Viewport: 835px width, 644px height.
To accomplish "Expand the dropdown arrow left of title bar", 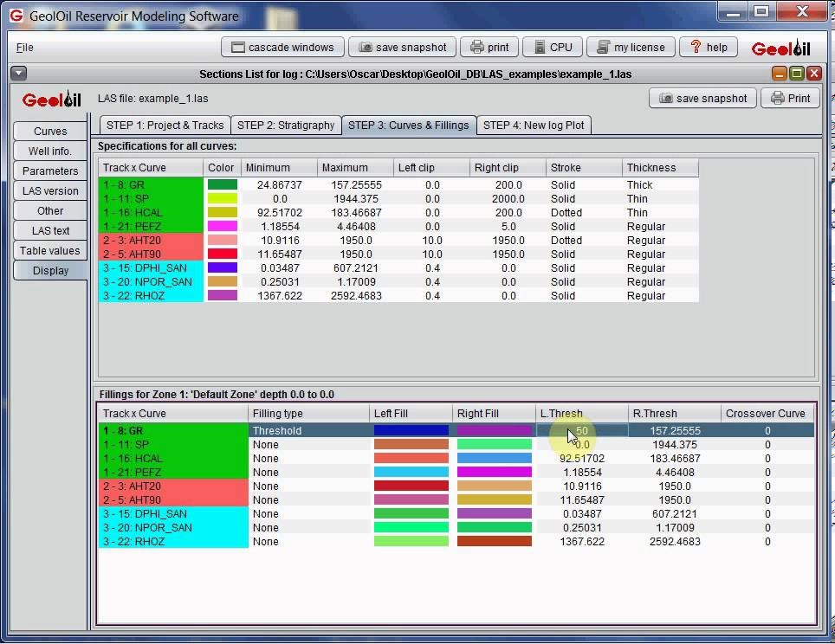I will click(x=19, y=74).
